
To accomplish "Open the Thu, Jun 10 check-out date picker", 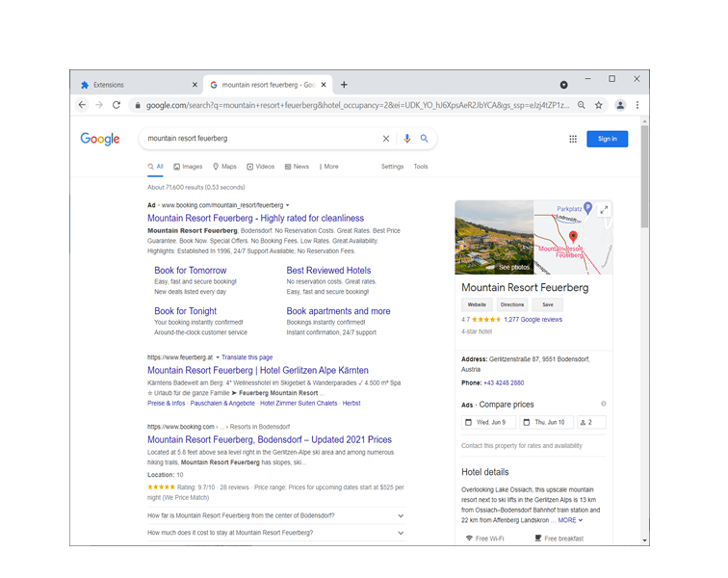I will (546, 422).
